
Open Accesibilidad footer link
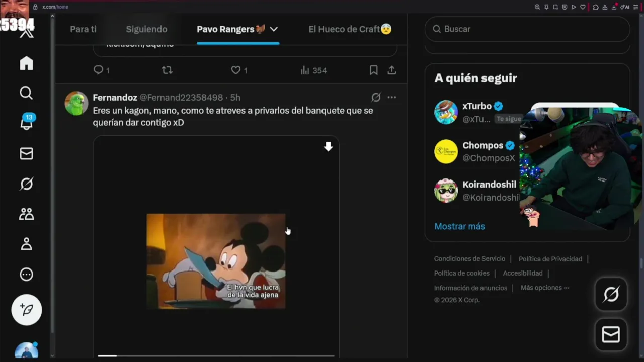click(x=523, y=273)
